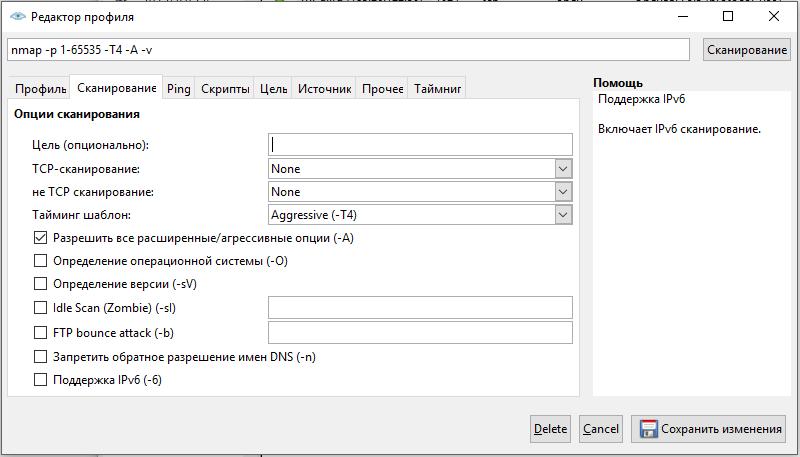Enable operating system detection (-O)
The height and width of the screenshot is (457, 800).
pos(41,261)
